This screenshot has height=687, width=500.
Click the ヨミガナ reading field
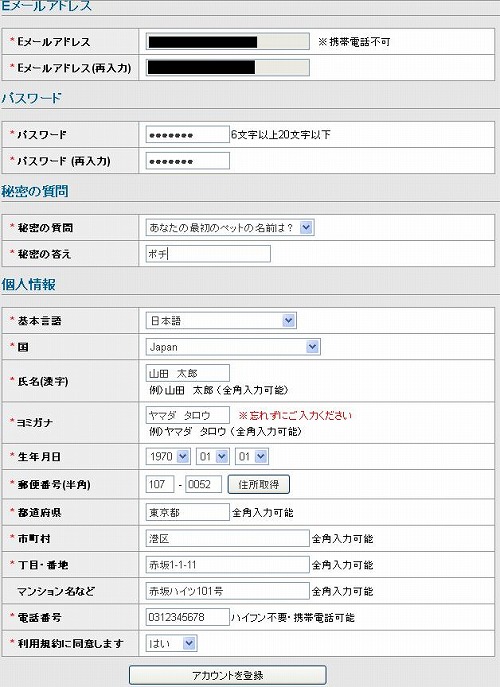point(188,415)
